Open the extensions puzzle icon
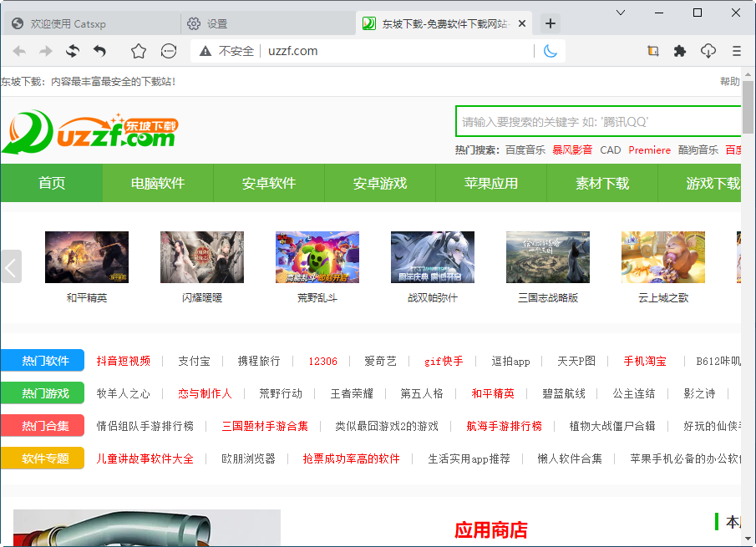Viewport: 756px width, 547px height. (680, 51)
